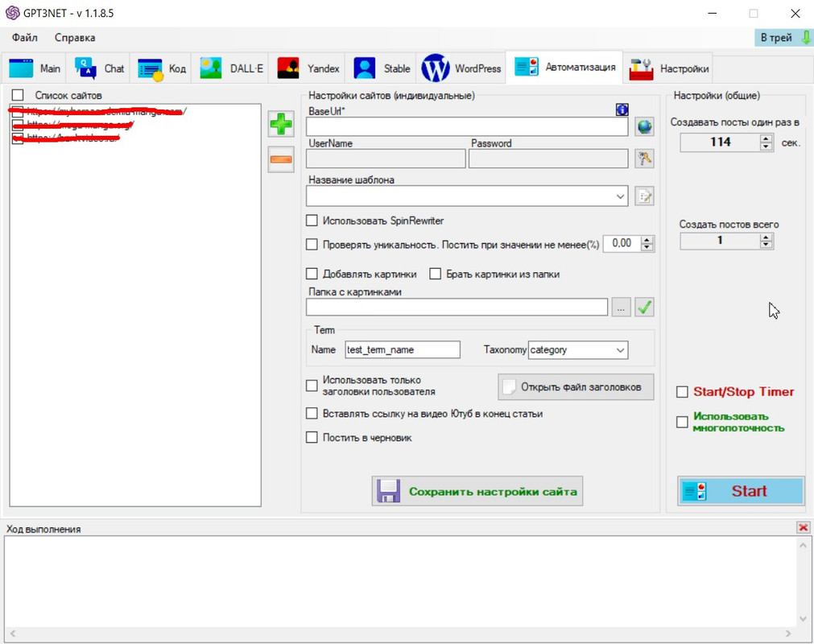Enable the SpinRewriter checkbox

point(312,221)
